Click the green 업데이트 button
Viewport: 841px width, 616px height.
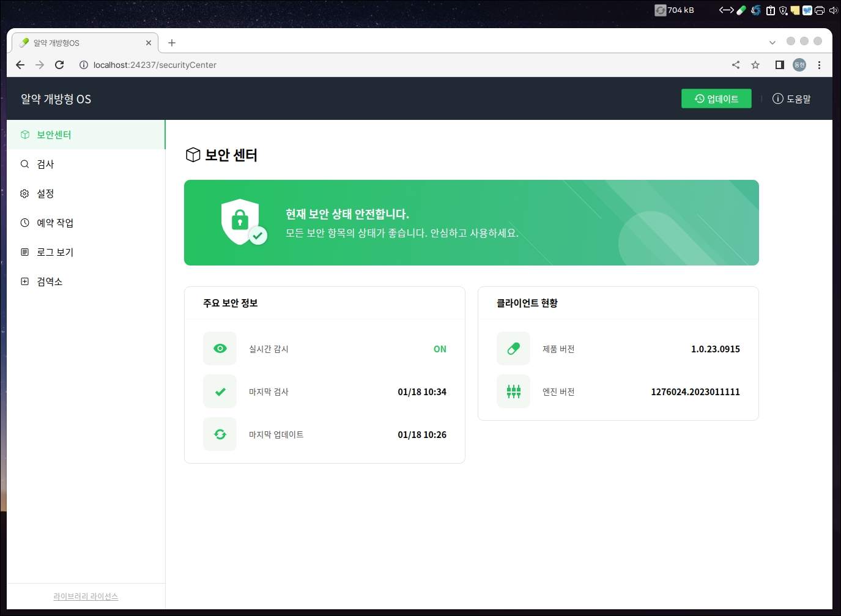click(x=716, y=98)
